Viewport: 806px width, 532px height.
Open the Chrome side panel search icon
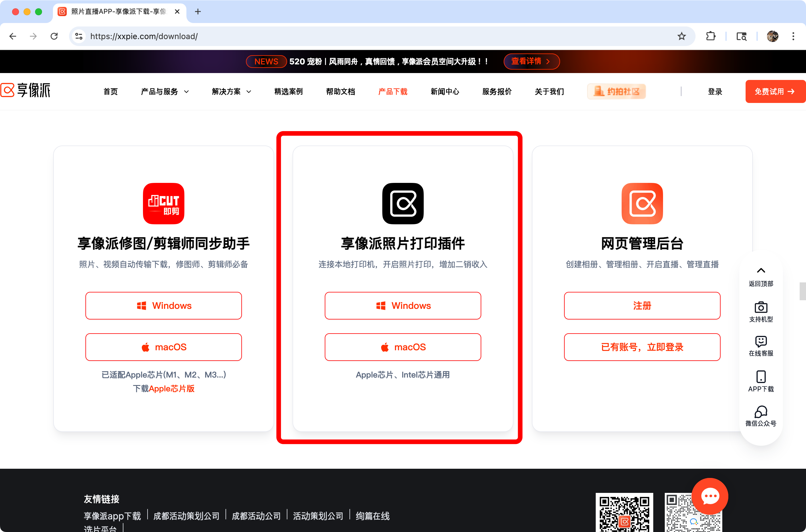coord(742,36)
